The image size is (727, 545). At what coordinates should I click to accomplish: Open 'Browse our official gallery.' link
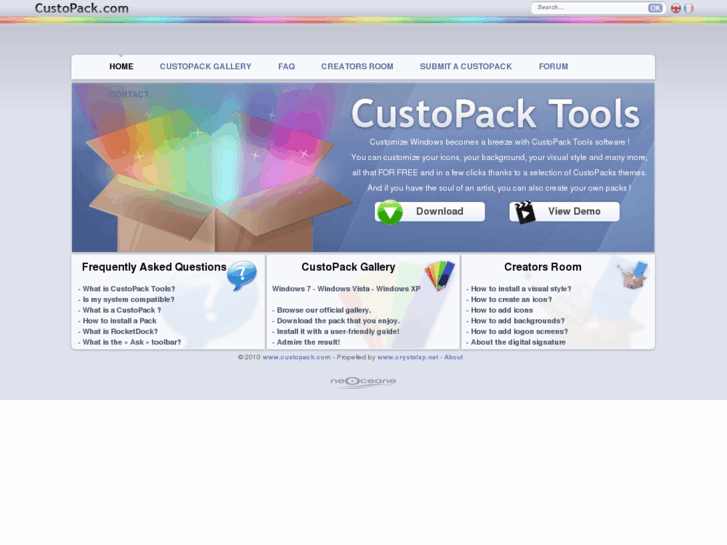(324, 310)
